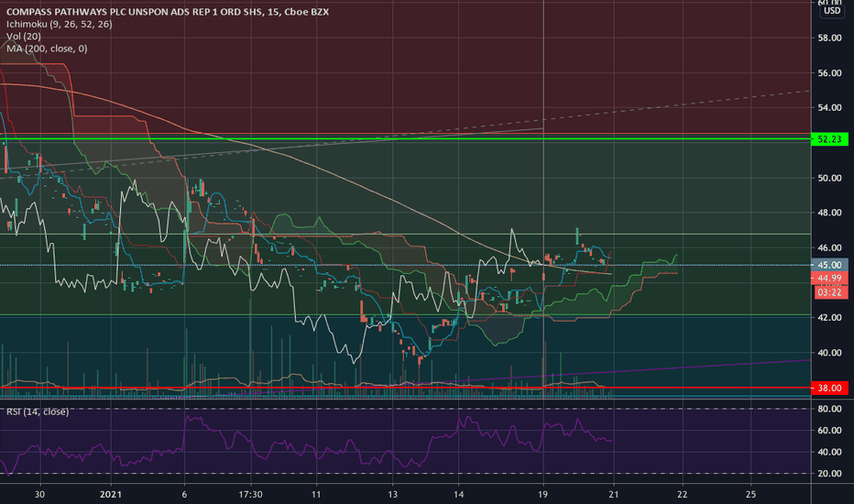This screenshot has height=504, width=854.
Task: Click the 50.00 price axis value
Action: click(829, 178)
